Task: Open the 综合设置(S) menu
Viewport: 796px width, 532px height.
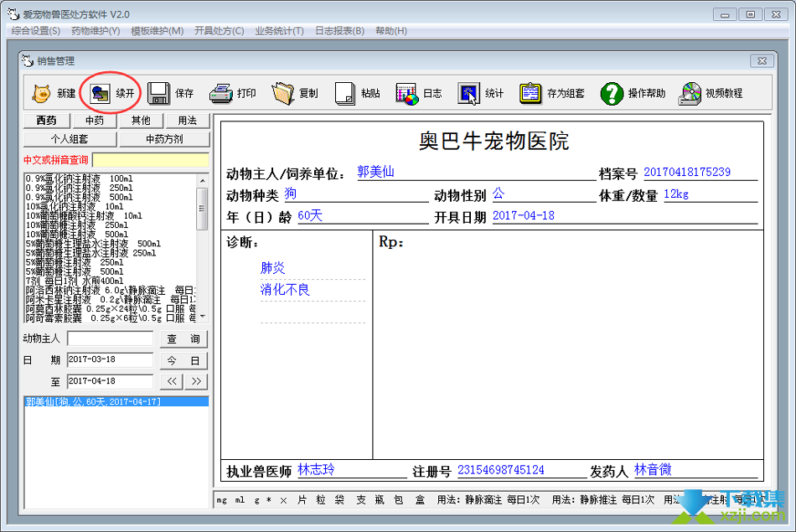Action: click(x=36, y=31)
